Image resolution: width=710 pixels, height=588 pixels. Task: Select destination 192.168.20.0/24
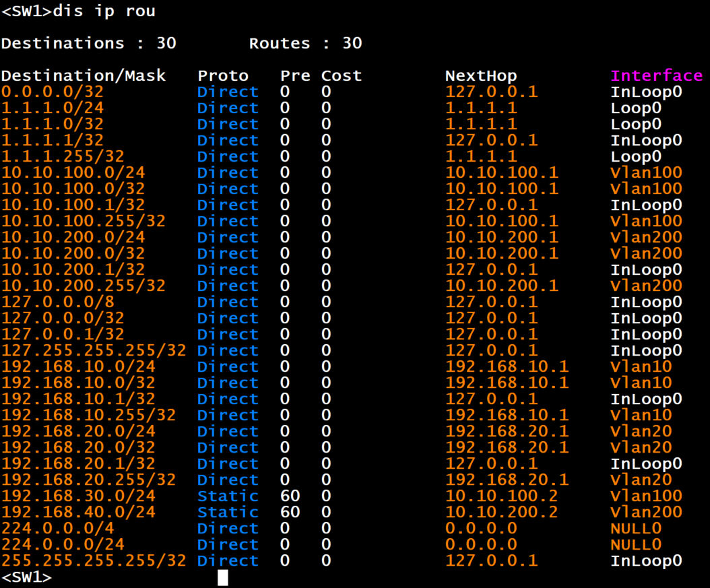(x=78, y=431)
